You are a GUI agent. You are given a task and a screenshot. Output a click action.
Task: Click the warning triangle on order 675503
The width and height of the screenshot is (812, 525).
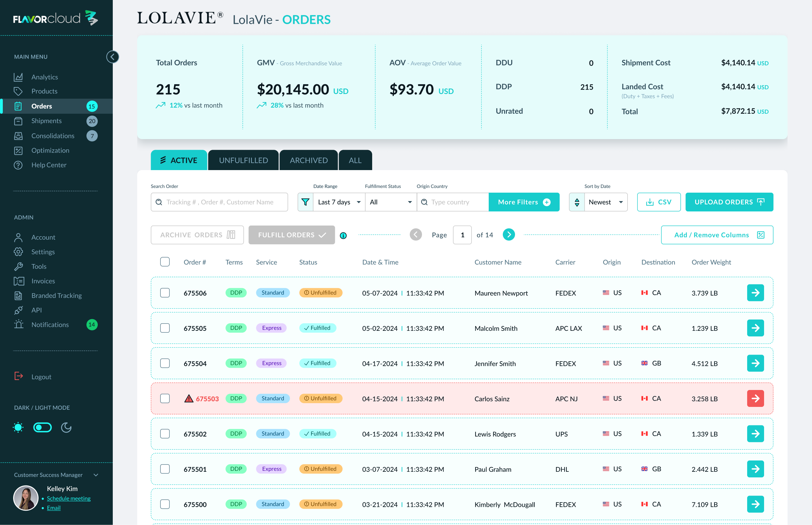pyautogui.click(x=189, y=398)
